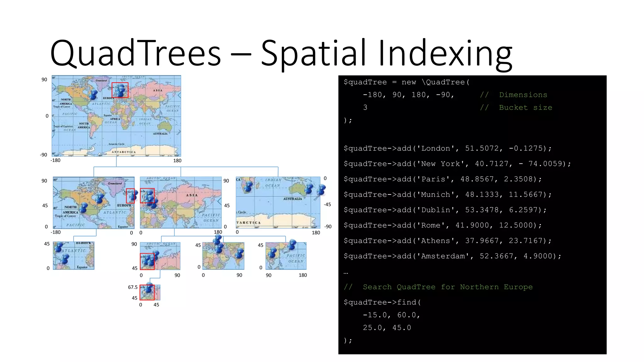Click the Europe red box on root map
This screenshot has width=644, height=362.
(120, 90)
